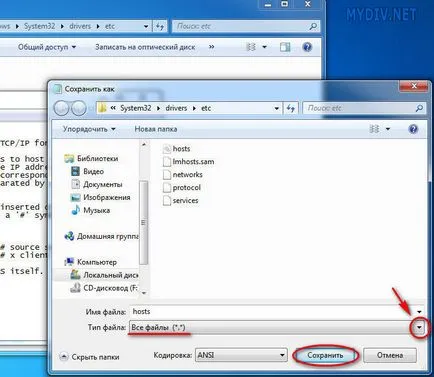Click folder icon in Save As address bar

(102, 108)
